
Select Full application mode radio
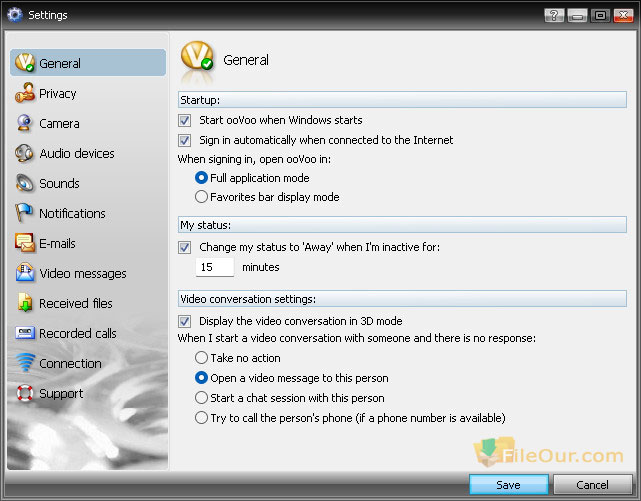(x=201, y=177)
